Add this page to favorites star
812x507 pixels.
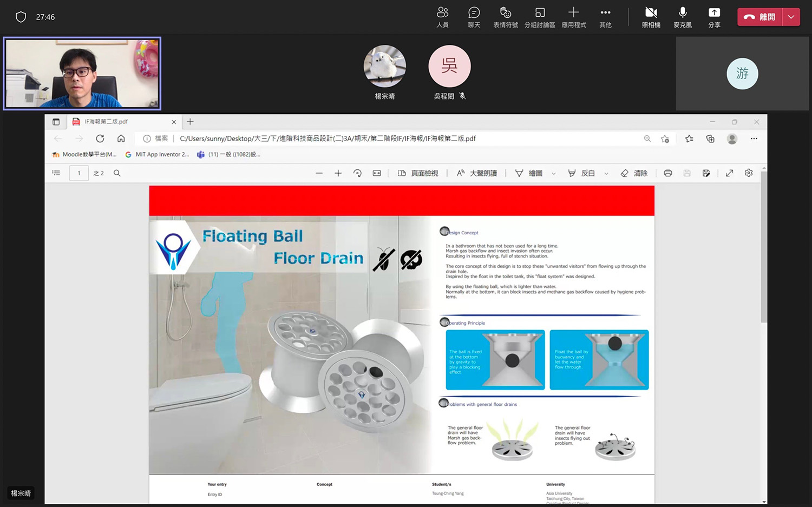665,139
